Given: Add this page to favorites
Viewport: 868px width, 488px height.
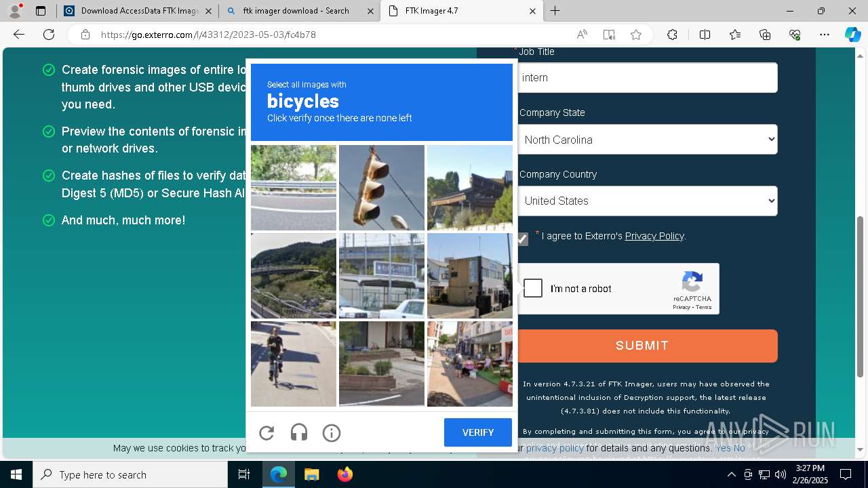Looking at the screenshot, I should click(636, 35).
